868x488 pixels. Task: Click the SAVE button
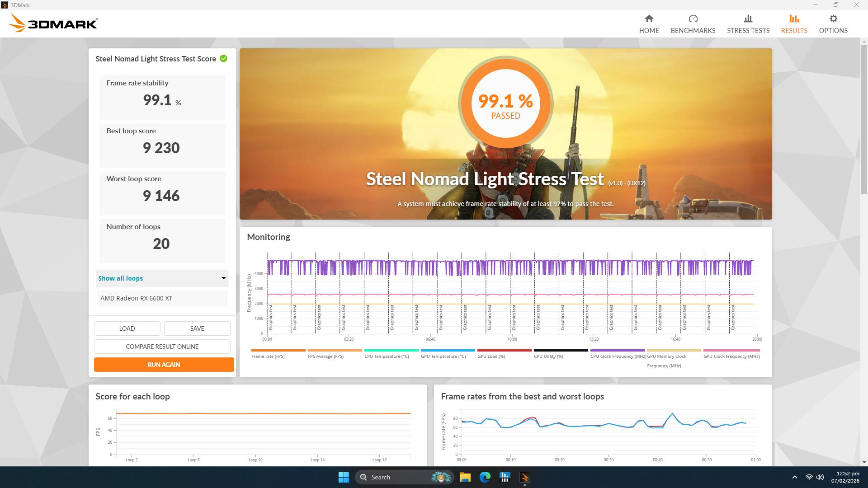tap(197, 328)
